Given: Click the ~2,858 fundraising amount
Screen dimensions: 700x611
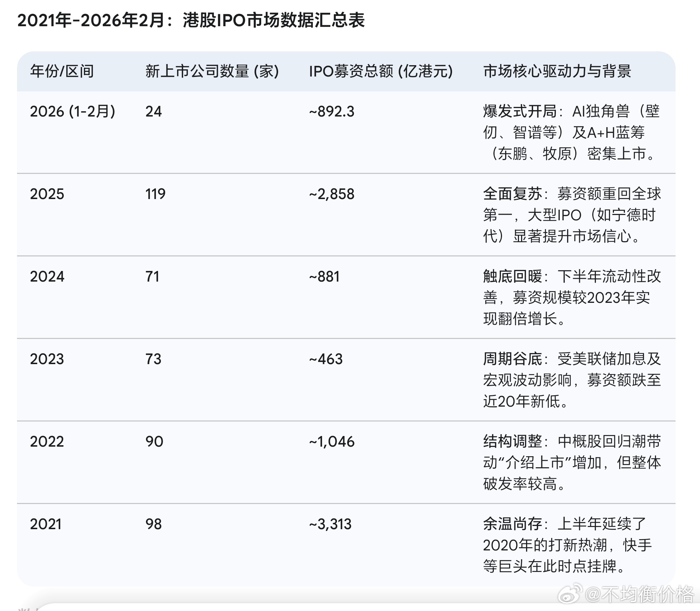Looking at the screenshot, I should (331, 194).
